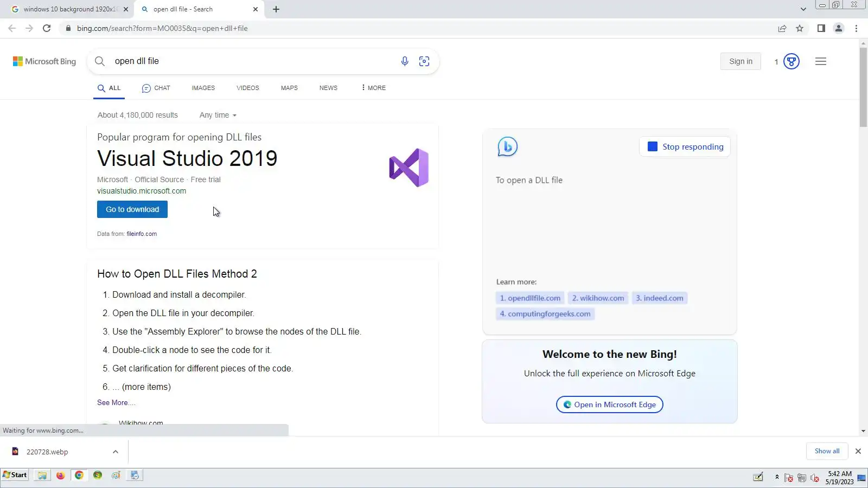868x488 pixels.
Task: Click the magnifier search icon in search box
Action: coord(100,61)
